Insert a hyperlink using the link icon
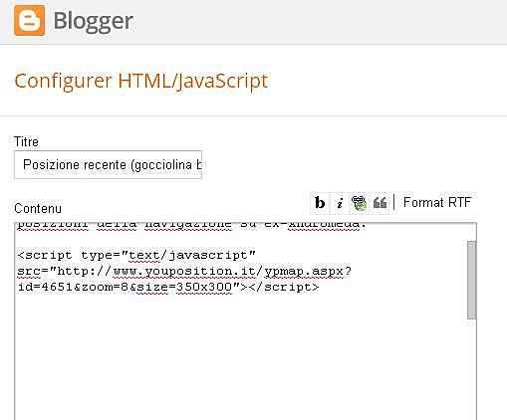The height and width of the screenshot is (420, 507). click(359, 203)
